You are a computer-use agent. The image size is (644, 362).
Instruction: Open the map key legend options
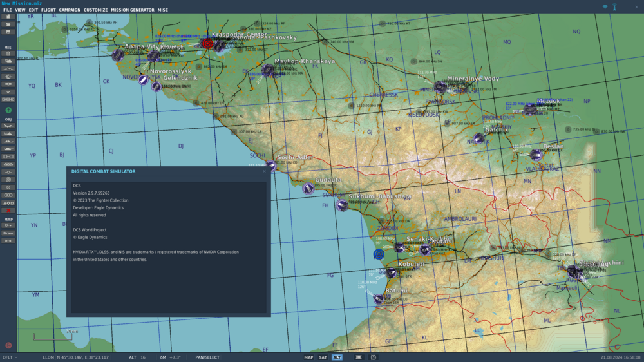[x=8, y=225]
